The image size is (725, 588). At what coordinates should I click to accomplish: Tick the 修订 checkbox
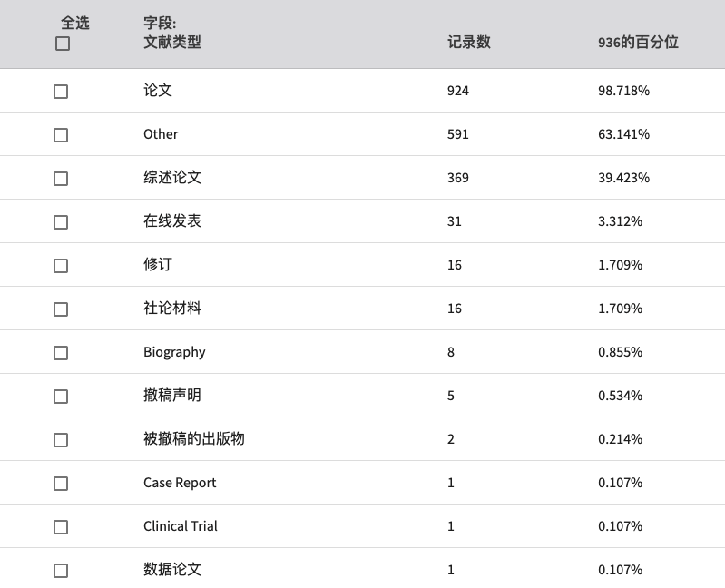[x=61, y=266]
